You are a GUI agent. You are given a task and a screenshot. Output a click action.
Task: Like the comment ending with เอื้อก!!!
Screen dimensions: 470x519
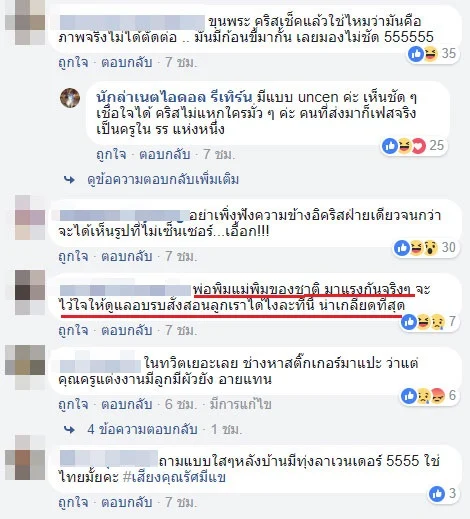(x=73, y=256)
